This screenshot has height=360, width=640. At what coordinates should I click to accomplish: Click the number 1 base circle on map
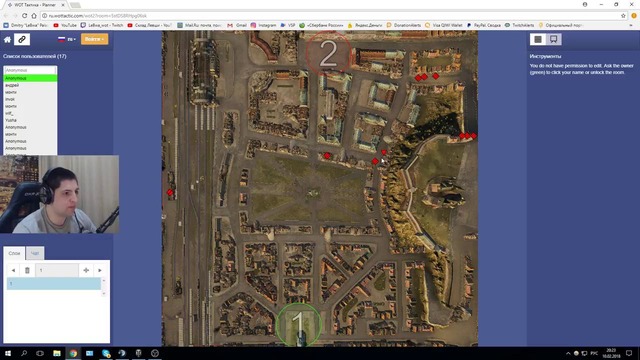coord(298,325)
